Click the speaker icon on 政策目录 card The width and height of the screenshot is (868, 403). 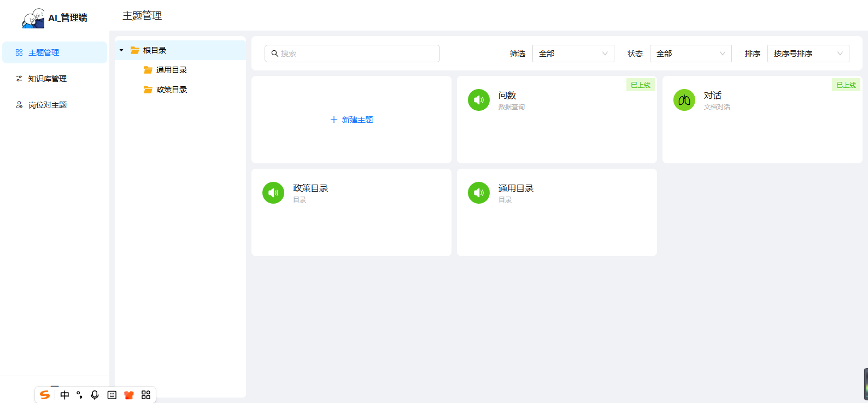(273, 193)
